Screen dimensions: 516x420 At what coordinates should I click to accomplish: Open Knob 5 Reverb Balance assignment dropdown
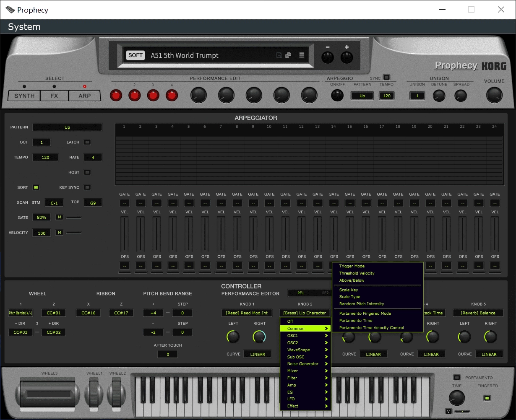coord(478,313)
